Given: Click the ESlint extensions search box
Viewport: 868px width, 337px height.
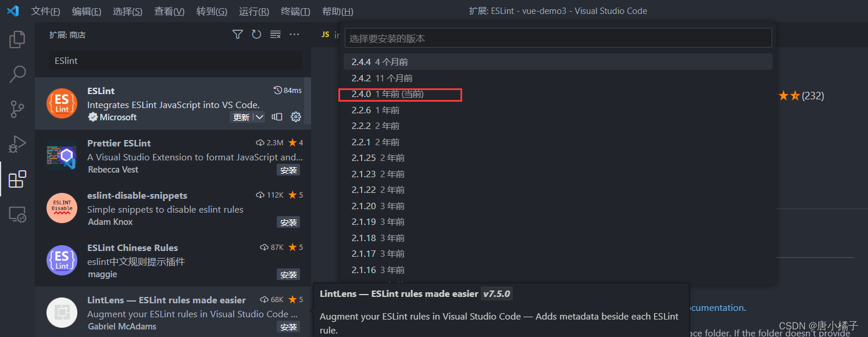Looking at the screenshot, I should [x=176, y=60].
